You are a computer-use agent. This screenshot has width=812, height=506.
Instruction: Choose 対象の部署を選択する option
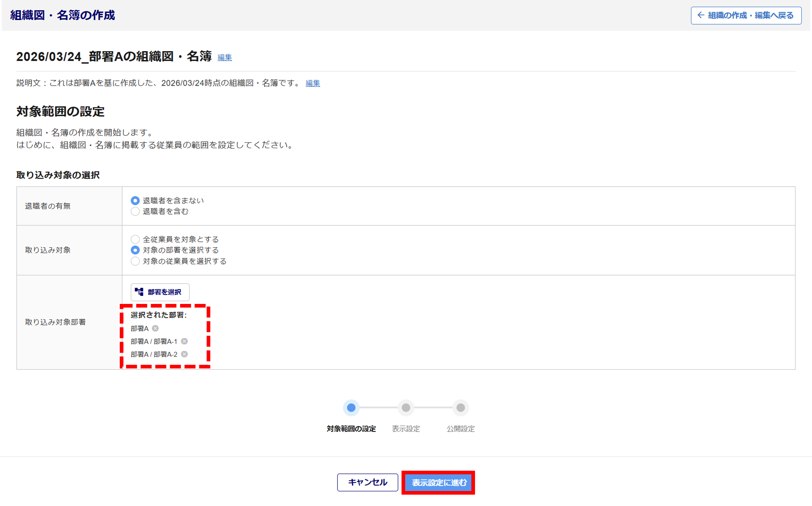135,250
